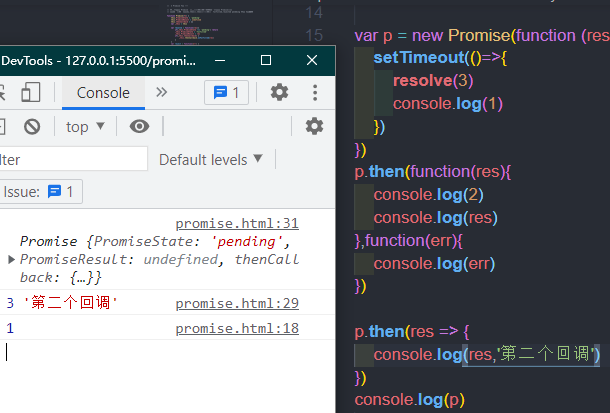Viewport: 610px width, 413px height.
Task: Click console.log(res) line in editor
Action: [x=436, y=218]
